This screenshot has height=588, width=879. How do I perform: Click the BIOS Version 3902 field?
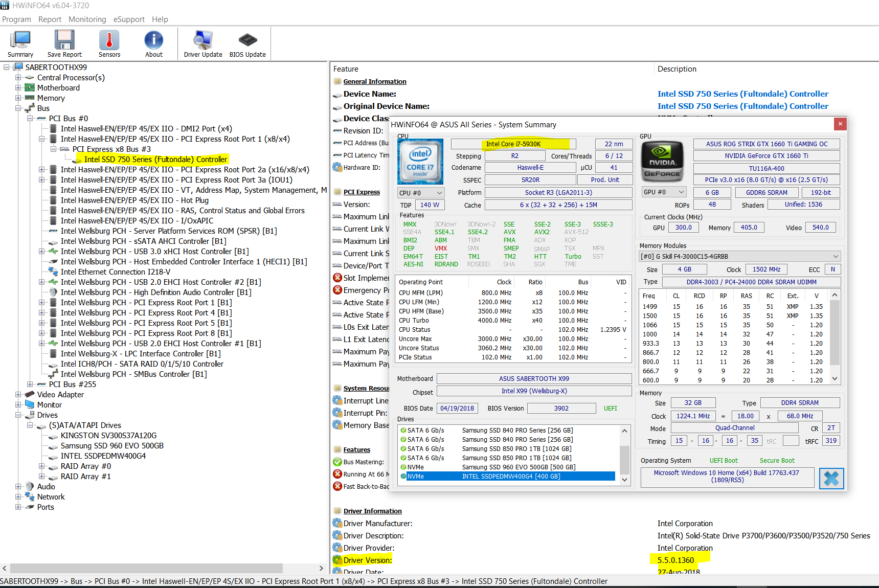[561, 408]
